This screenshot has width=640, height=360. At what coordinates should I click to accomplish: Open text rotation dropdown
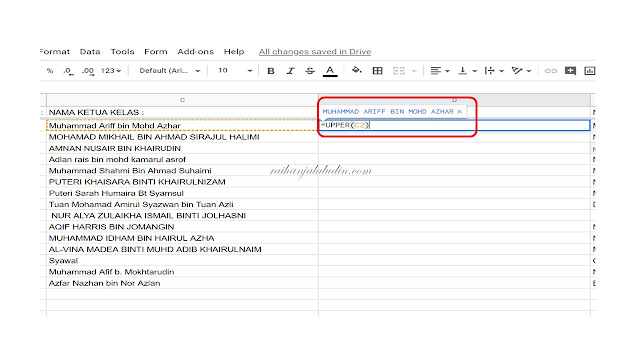(521, 71)
